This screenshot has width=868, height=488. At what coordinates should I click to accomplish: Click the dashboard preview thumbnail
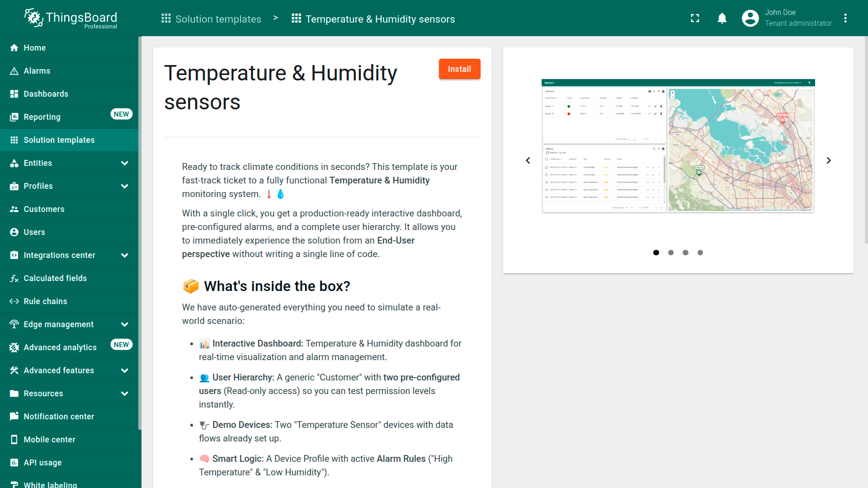pos(678,146)
